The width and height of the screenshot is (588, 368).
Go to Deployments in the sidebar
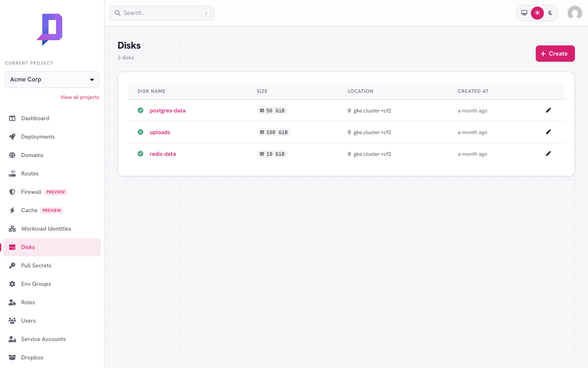point(52,137)
